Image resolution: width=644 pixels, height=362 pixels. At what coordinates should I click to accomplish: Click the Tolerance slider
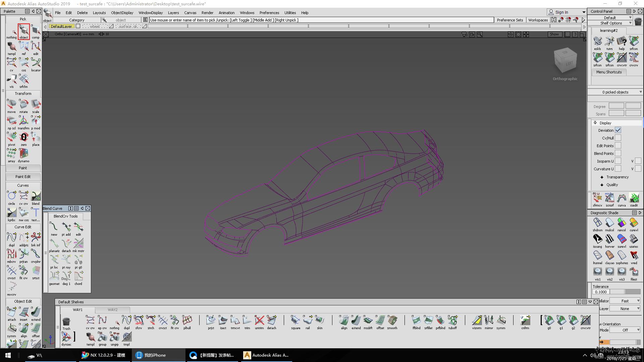[x=625, y=292]
